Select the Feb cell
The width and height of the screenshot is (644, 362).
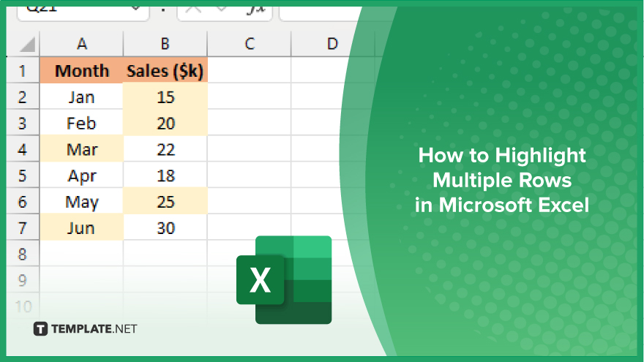(82, 123)
